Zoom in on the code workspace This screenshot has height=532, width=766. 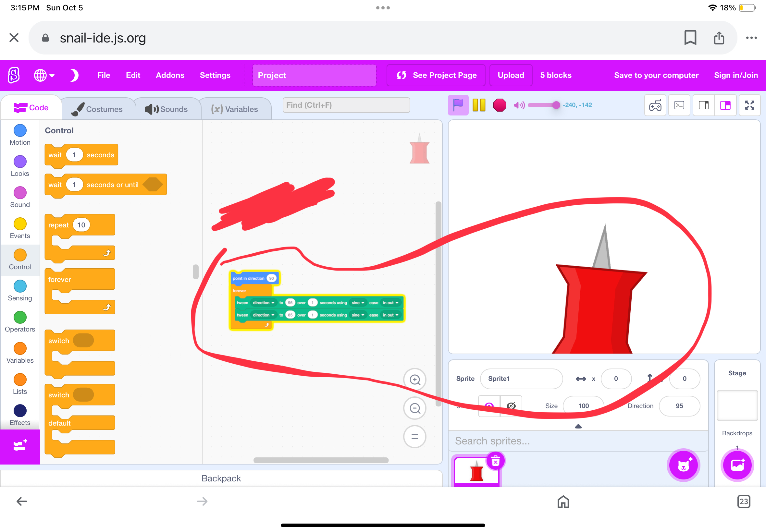click(414, 379)
